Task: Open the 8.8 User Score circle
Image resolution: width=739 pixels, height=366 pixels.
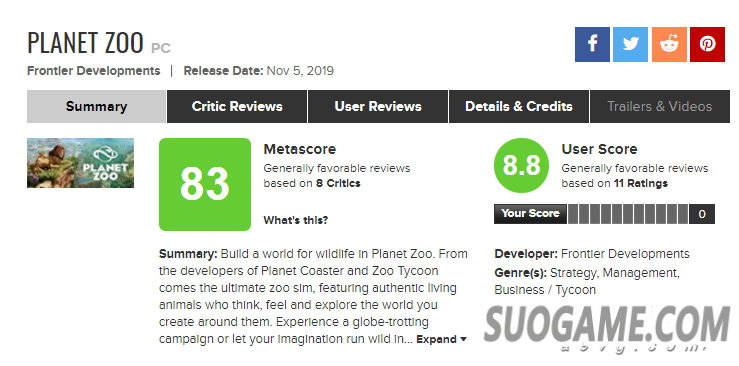Action: [521, 165]
